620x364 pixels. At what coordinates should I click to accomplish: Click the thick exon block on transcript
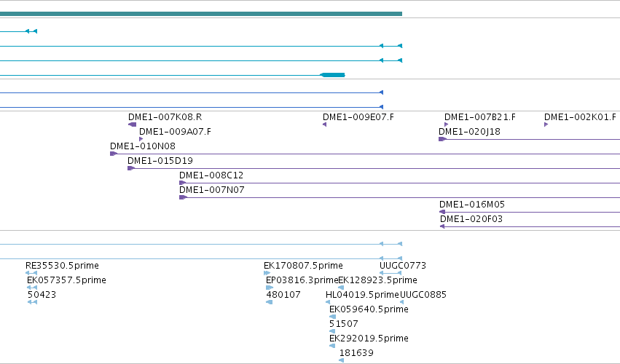pyautogui.click(x=332, y=75)
